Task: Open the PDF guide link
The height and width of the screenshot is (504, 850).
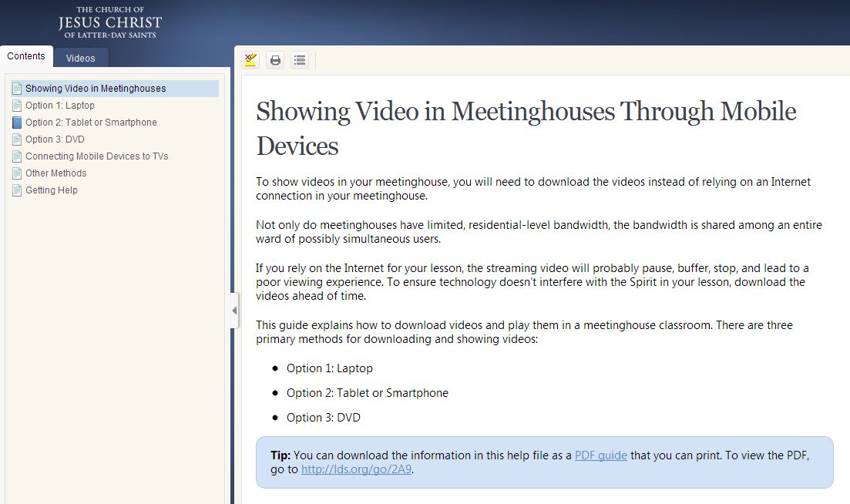Action: [600, 455]
